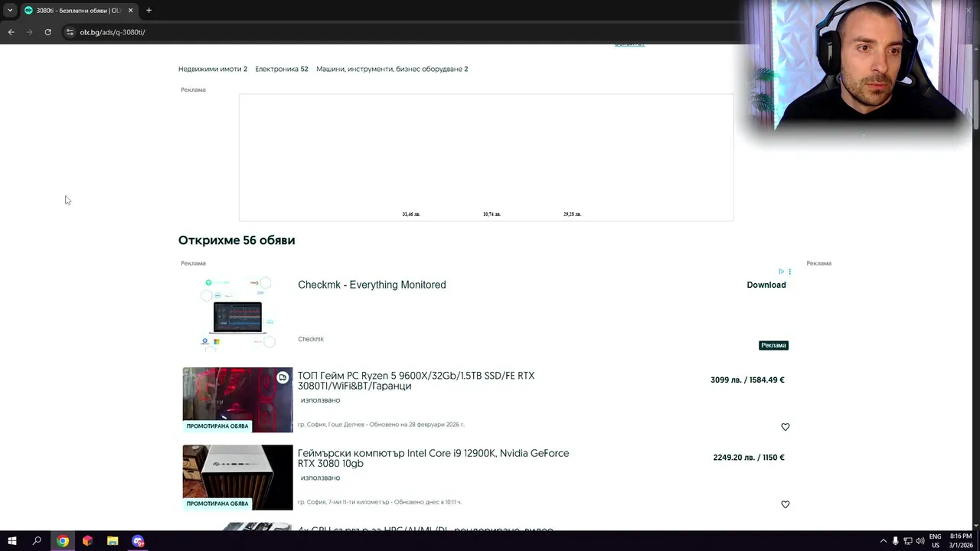Open volume control tray icon
The image size is (980, 551).
point(920,541)
